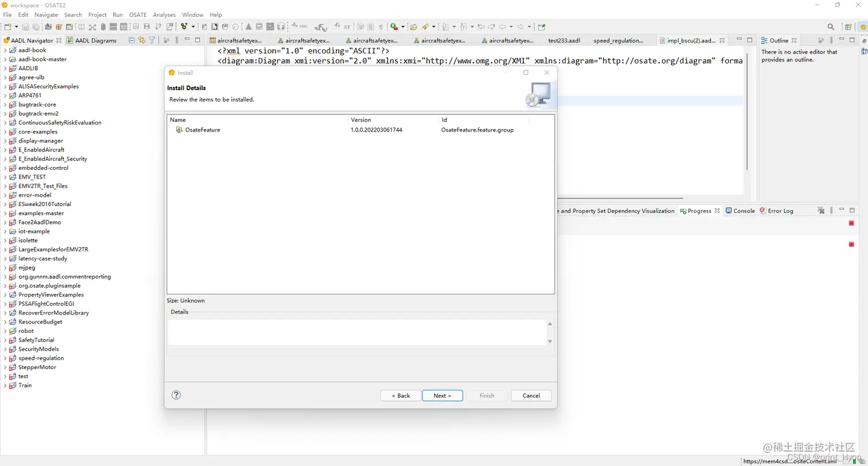Switch to the AADL Diagrams tab
This screenshot has height=466, width=868.
click(91, 40)
